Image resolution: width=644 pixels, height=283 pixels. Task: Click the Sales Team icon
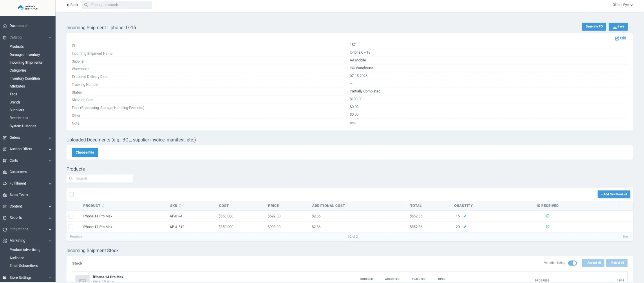(x=5, y=195)
